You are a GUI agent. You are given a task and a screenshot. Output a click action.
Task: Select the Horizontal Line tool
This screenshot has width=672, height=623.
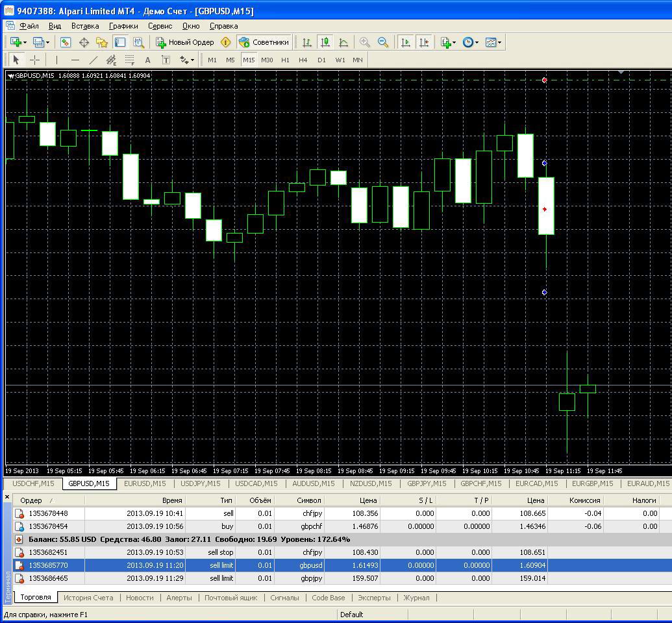pyautogui.click(x=75, y=60)
